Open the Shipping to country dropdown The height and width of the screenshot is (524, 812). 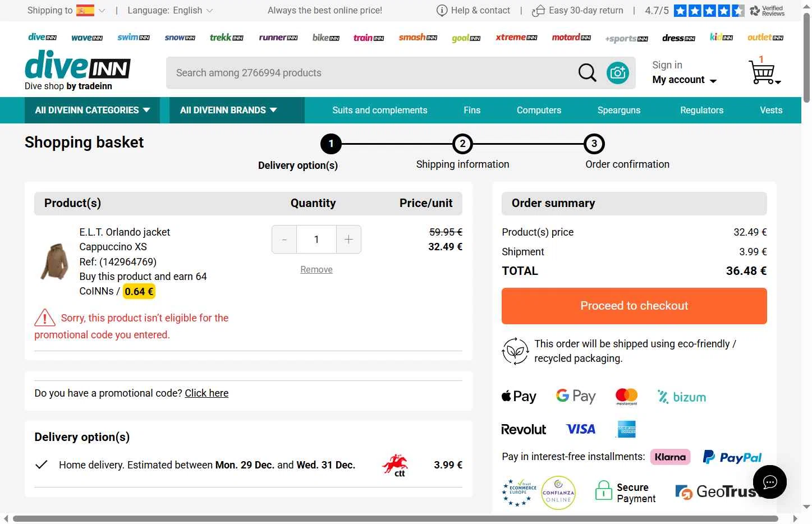[66, 10]
